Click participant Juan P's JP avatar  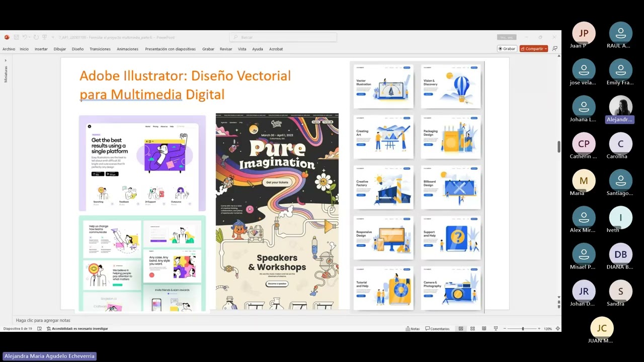[584, 33]
